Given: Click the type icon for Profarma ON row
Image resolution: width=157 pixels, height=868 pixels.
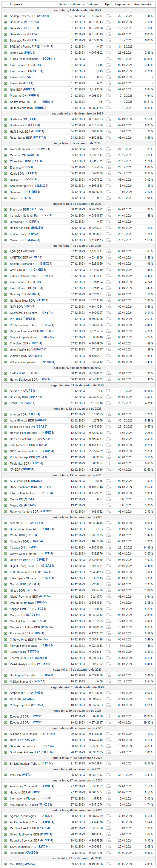Looking at the screenshot, I should 108,96.
